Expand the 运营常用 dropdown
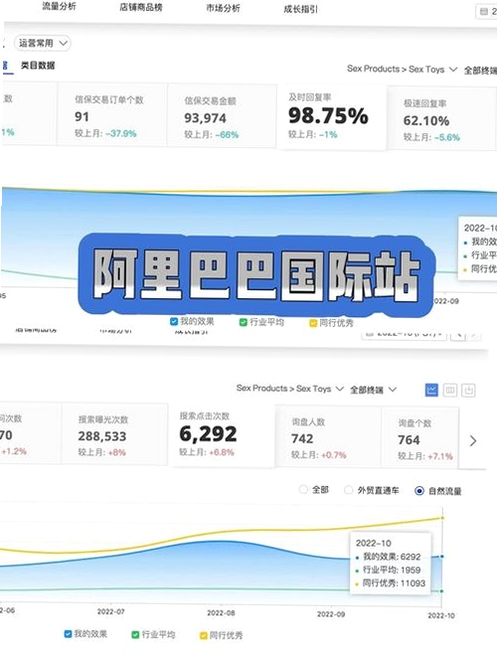 click(x=43, y=43)
